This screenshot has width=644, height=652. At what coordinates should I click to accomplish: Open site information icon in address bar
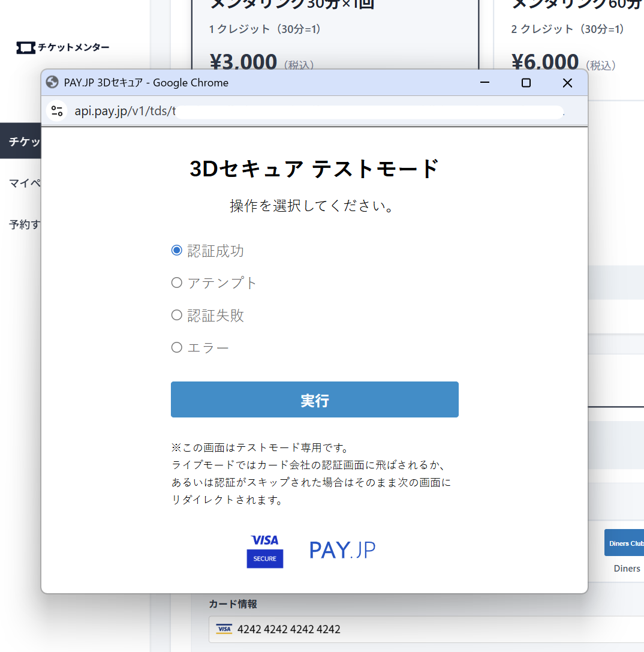57,111
